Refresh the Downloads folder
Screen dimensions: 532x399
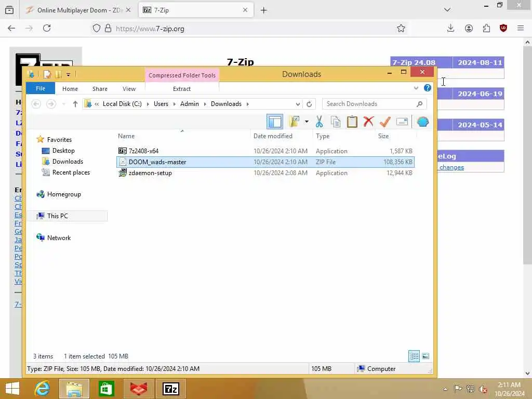click(x=309, y=104)
